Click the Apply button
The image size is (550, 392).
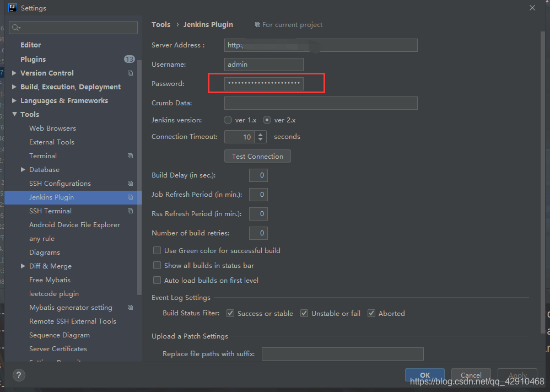[517, 375]
